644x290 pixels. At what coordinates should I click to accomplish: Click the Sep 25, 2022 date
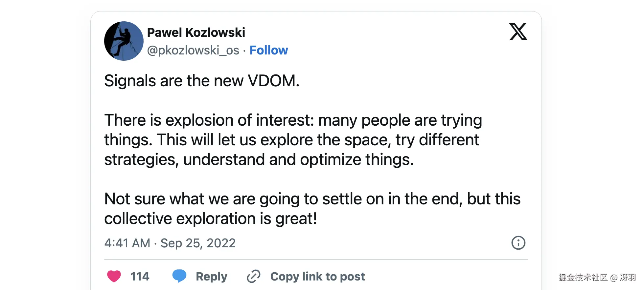(198, 243)
